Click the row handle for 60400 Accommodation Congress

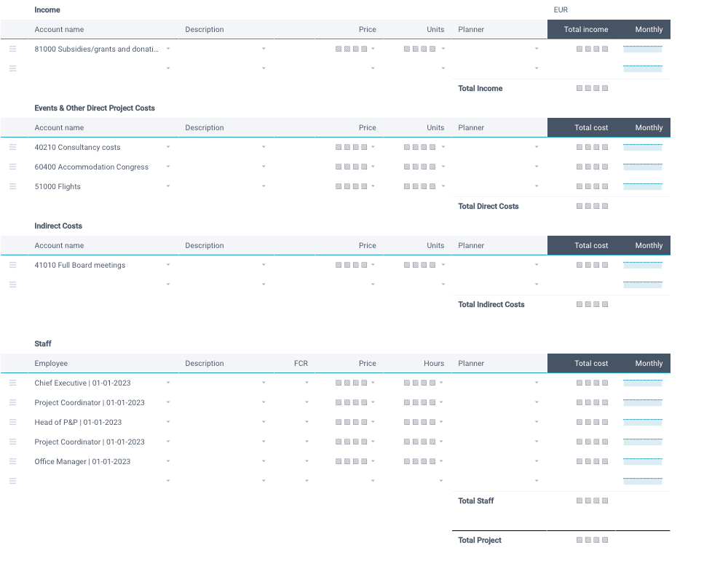coord(12,166)
